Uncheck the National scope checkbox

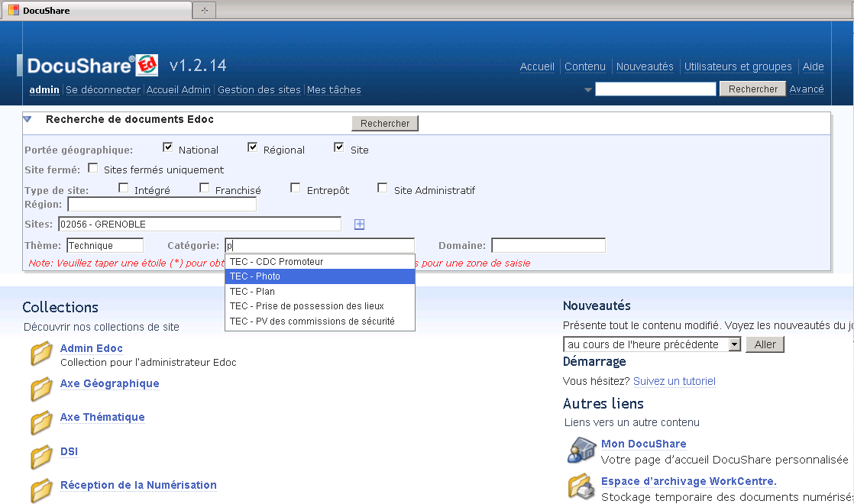tap(168, 148)
